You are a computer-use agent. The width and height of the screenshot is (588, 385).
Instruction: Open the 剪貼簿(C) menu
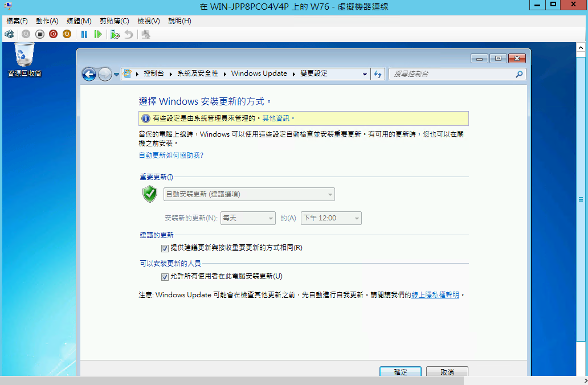115,21
